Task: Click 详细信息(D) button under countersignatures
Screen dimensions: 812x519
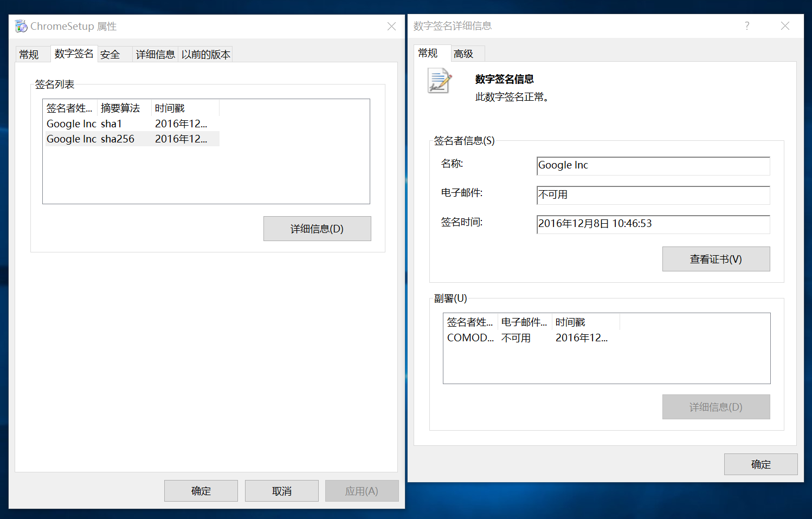Action: pos(716,407)
